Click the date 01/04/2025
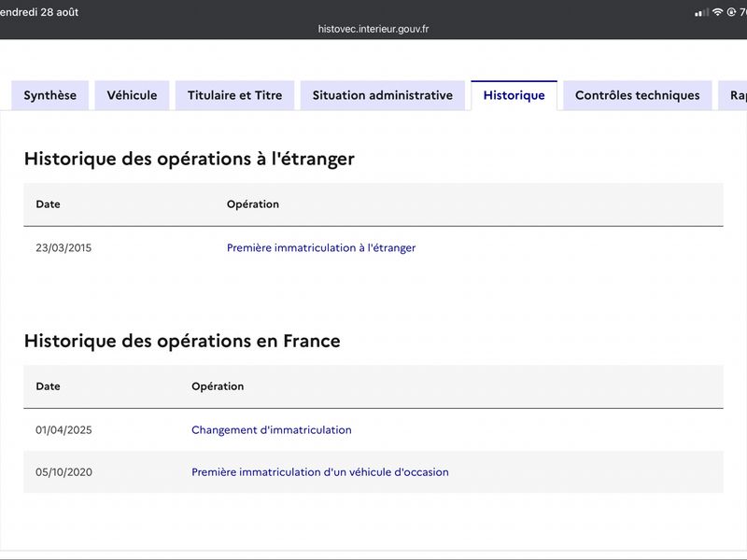 [63, 430]
